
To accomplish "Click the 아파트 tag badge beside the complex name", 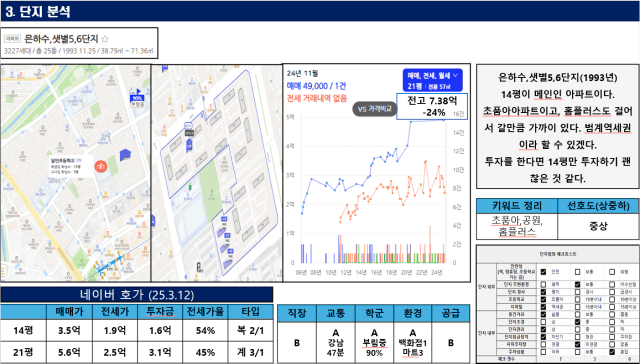I will (12, 39).
